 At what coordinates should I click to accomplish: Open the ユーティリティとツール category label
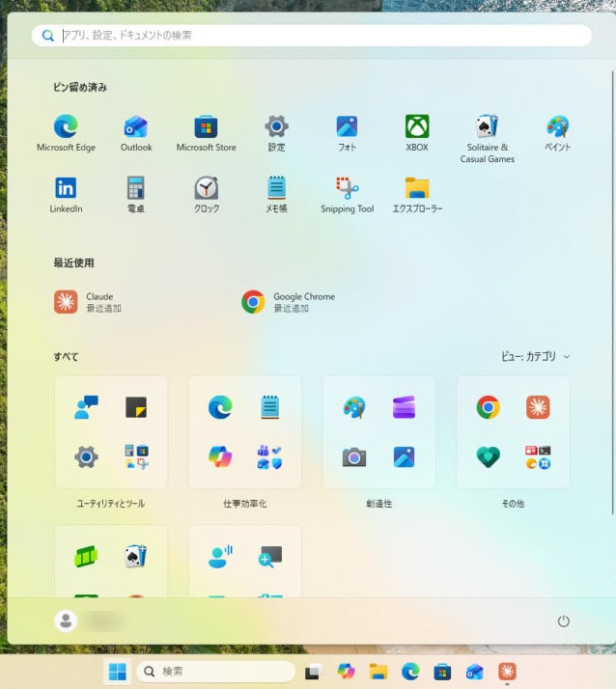click(x=111, y=504)
